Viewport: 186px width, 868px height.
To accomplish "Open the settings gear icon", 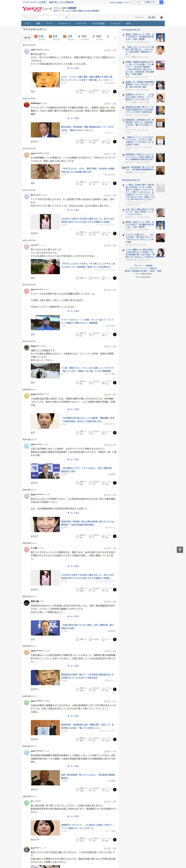I will pos(161,18).
